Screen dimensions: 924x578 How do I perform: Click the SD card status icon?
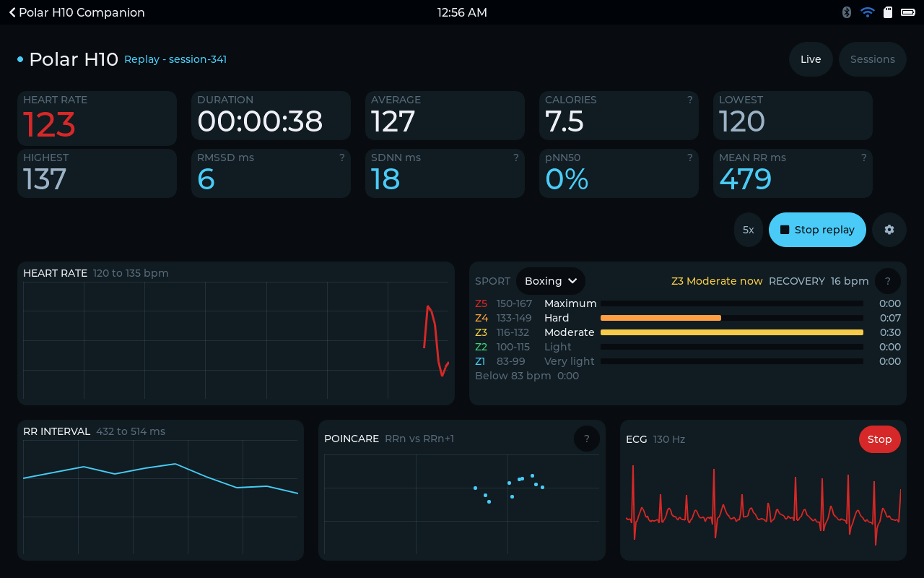(x=889, y=12)
